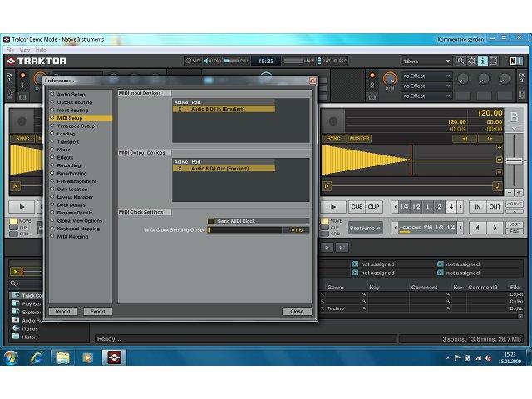Image resolution: width=532 pixels, height=399 pixels.
Task: Toggle Active X for Audio 8 DJ Out
Action: pyautogui.click(x=180, y=168)
